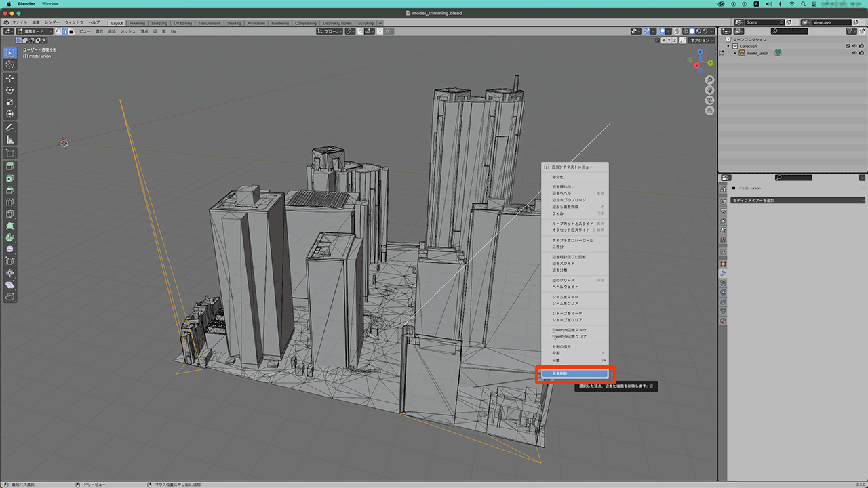The height and width of the screenshot is (488, 868).
Task: Select the Loop Cut tool
Action: (10, 203)
